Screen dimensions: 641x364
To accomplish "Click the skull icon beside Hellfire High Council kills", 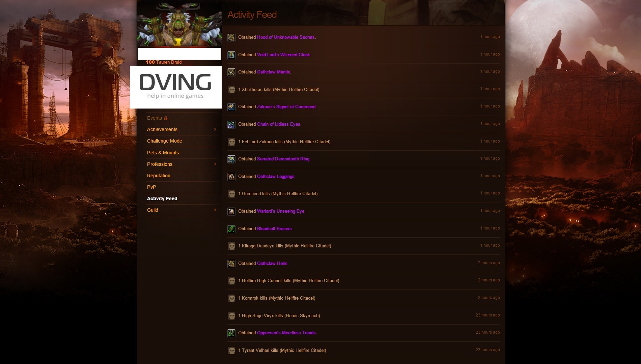I will point(231,281).
